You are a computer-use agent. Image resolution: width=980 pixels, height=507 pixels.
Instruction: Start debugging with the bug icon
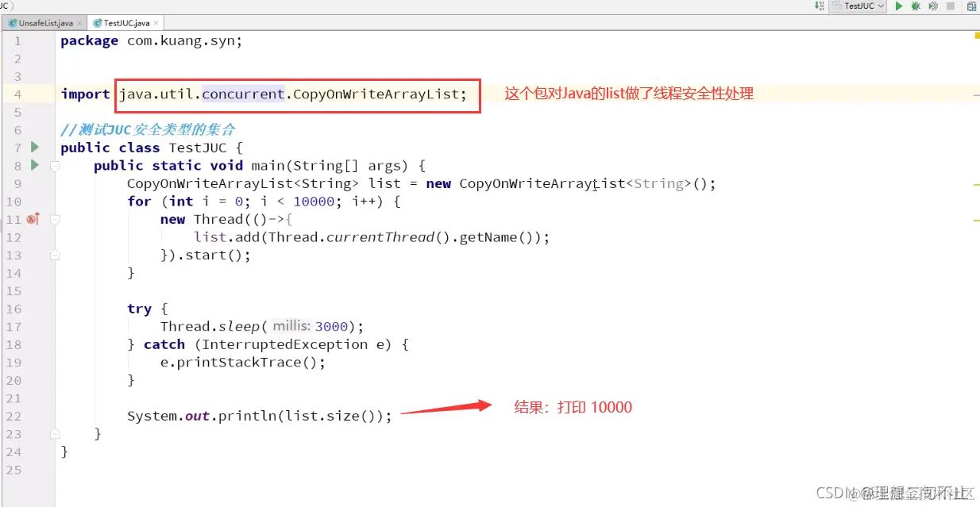(916, 6)
